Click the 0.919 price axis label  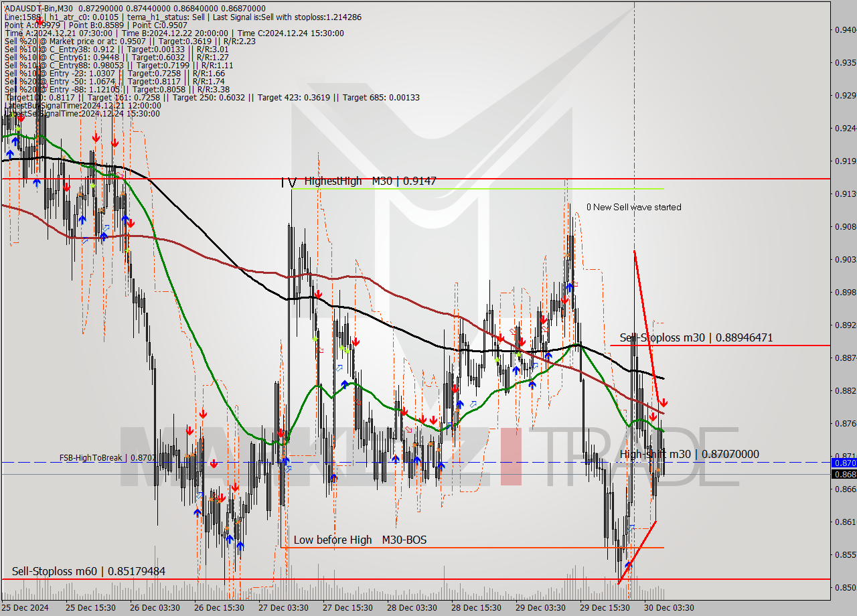tap(845, 161)
